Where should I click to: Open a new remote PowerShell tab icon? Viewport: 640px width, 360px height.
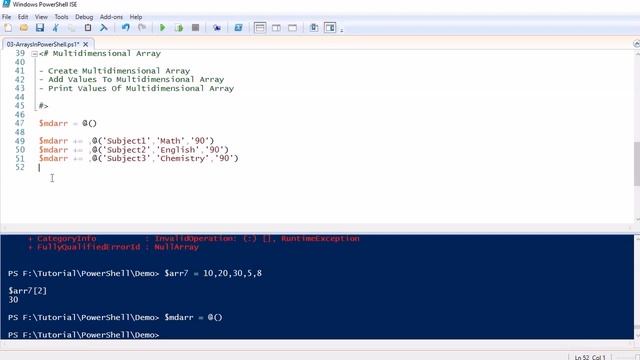coord(217,28)
